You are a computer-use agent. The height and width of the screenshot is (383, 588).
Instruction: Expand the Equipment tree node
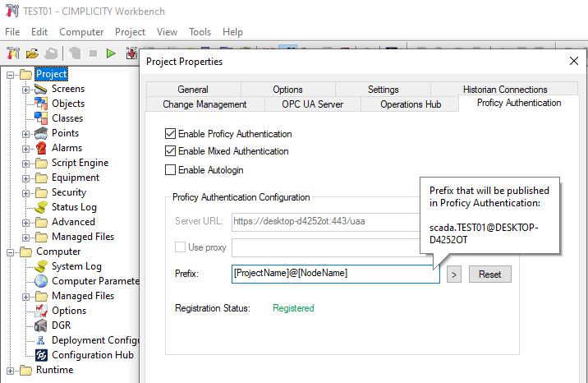[x=25, y=178]
